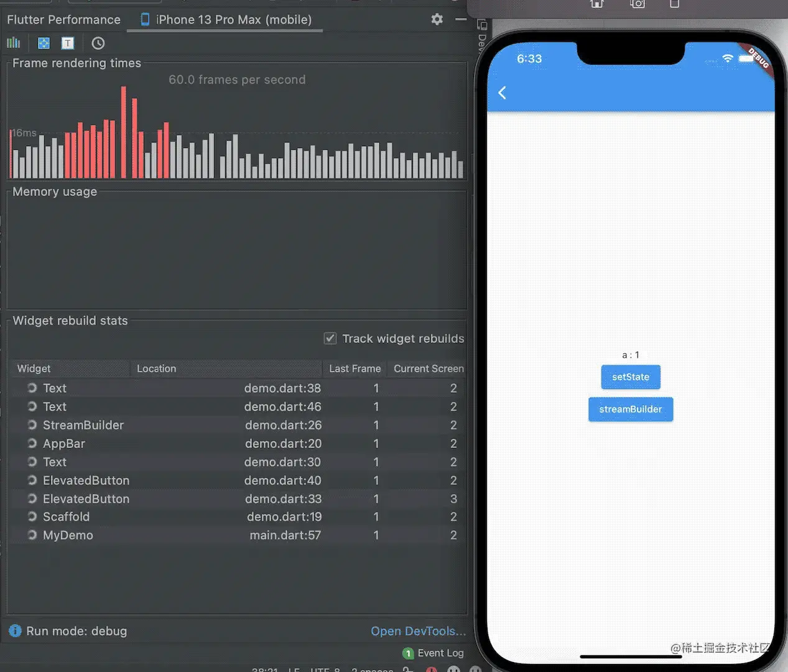This screenshot has width=788, height=672.
Task: Click the rebuild spinner icon beside MyDemo
Action: point(32,535)
